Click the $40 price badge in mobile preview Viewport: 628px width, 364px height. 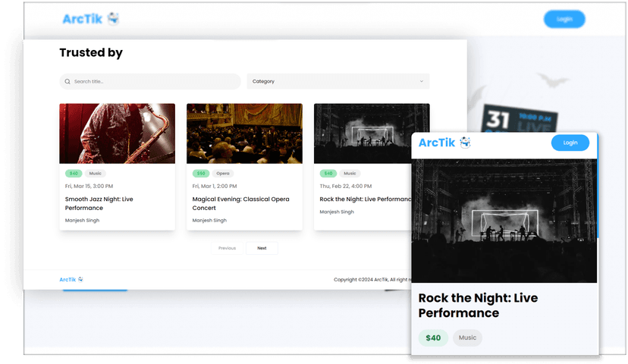click(x=433, y=337)
